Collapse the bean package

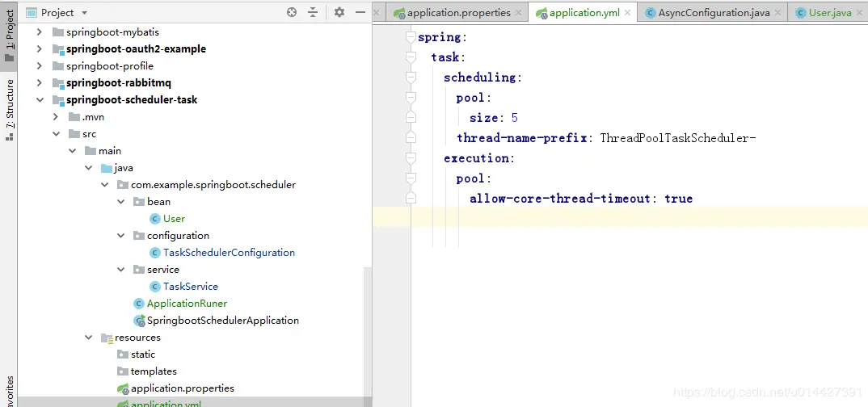click(121, 201)
